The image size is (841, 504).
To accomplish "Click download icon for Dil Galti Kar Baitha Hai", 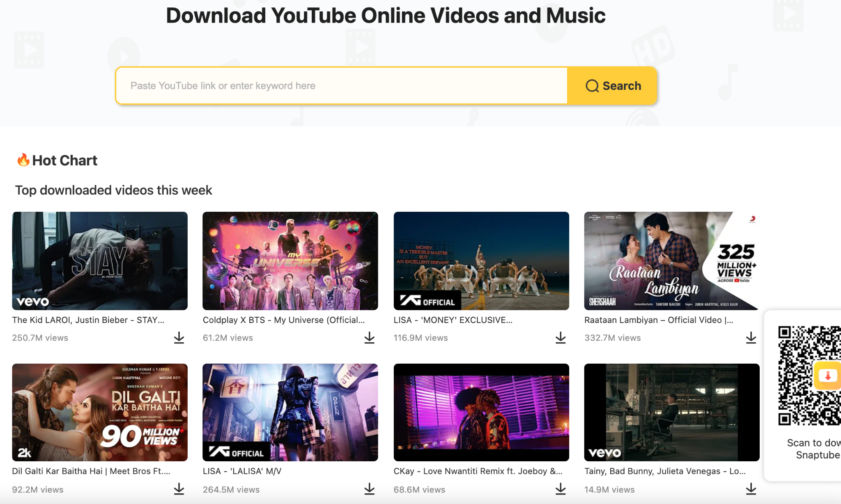I will [x=179, y=489].
